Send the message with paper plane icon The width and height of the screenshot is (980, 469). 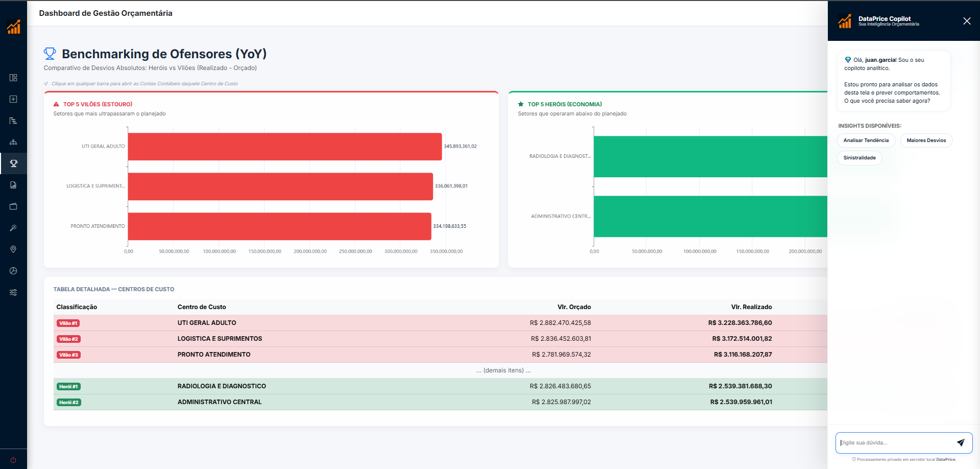[961, 442]
